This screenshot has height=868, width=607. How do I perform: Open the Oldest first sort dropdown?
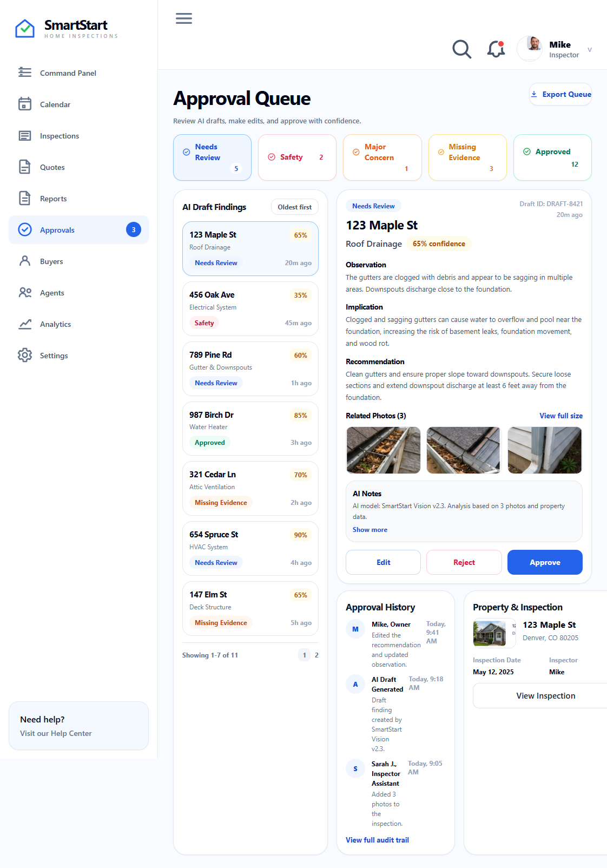(295, 207)
